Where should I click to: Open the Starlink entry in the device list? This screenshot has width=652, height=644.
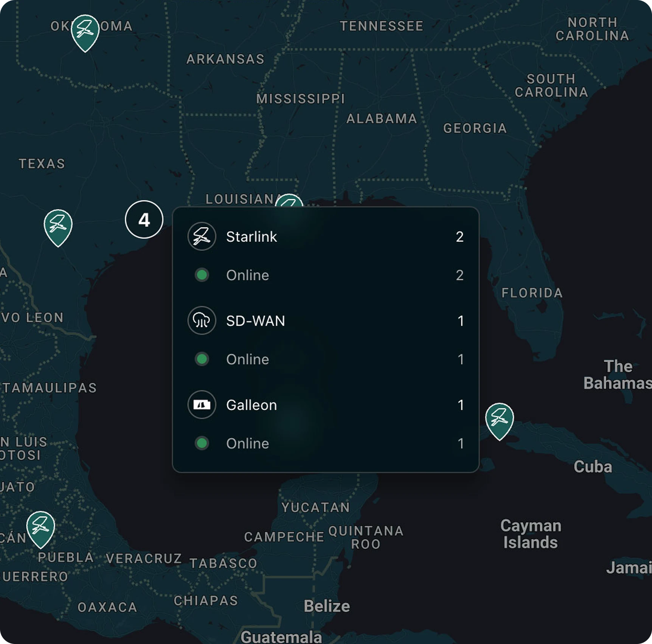[x=251, y=237]
